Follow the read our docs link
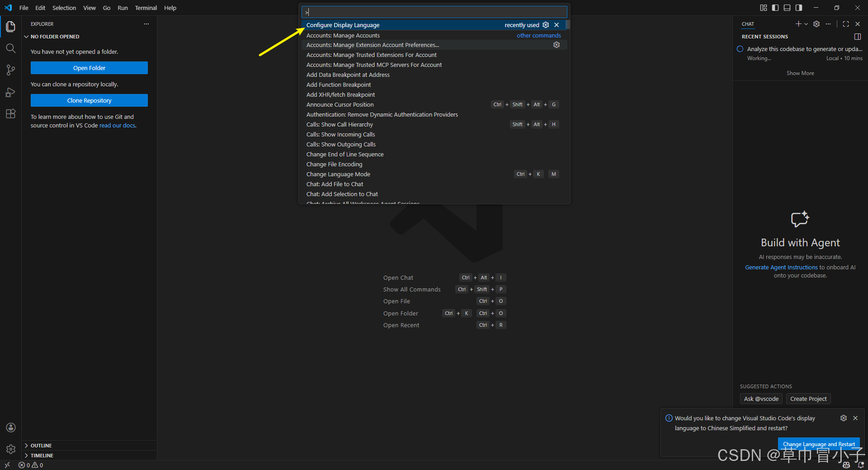Screen dimensions: 868x470 click(x=117, y=125)
